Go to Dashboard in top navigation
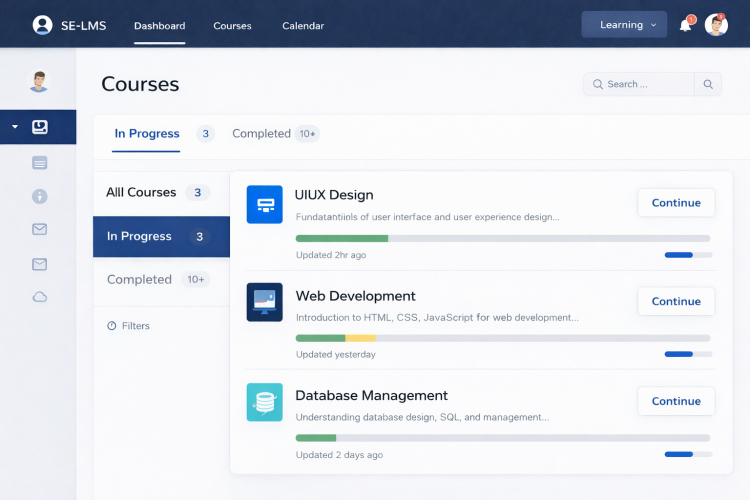The image size is (750, 500). coord(159,26)
